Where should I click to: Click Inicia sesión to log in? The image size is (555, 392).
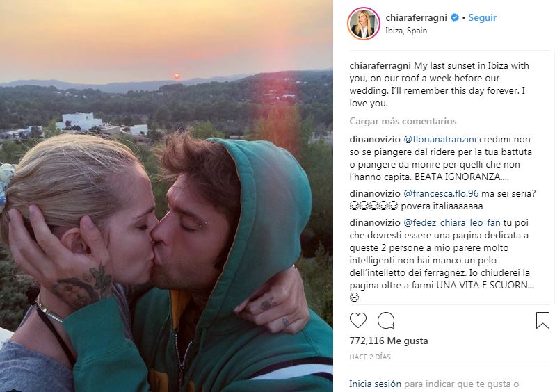(375, 384)
